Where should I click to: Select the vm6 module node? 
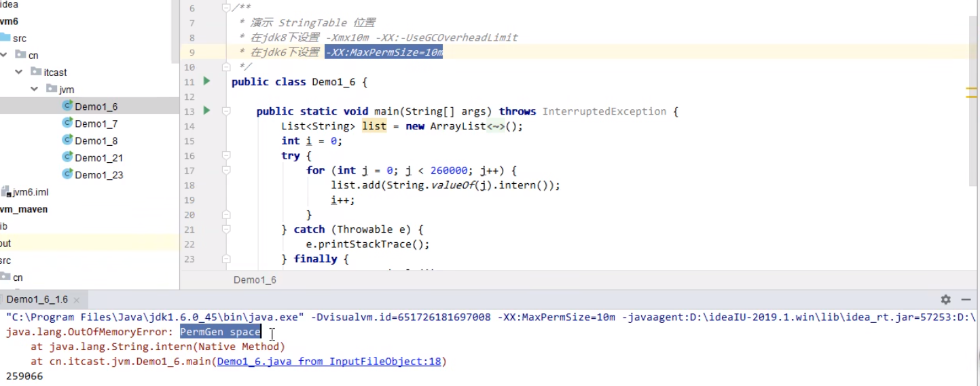tap(10, 22)
